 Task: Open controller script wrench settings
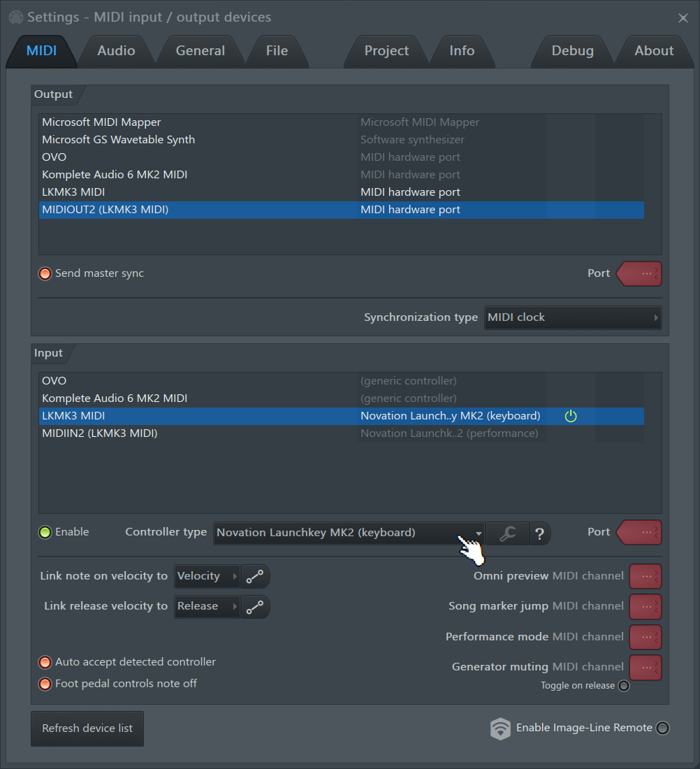507,533
